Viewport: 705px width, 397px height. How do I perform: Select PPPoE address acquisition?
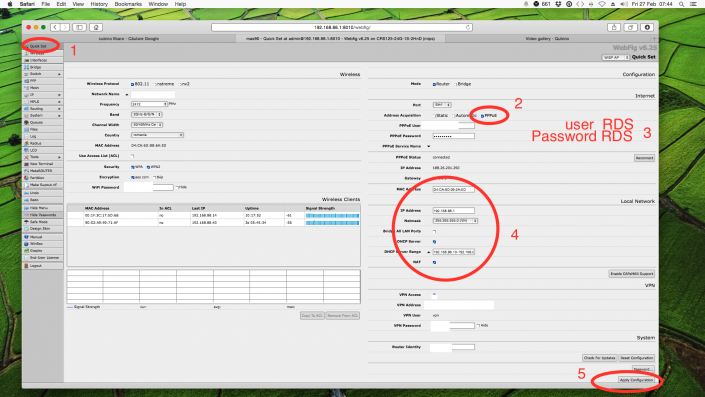tap(482, 116)
